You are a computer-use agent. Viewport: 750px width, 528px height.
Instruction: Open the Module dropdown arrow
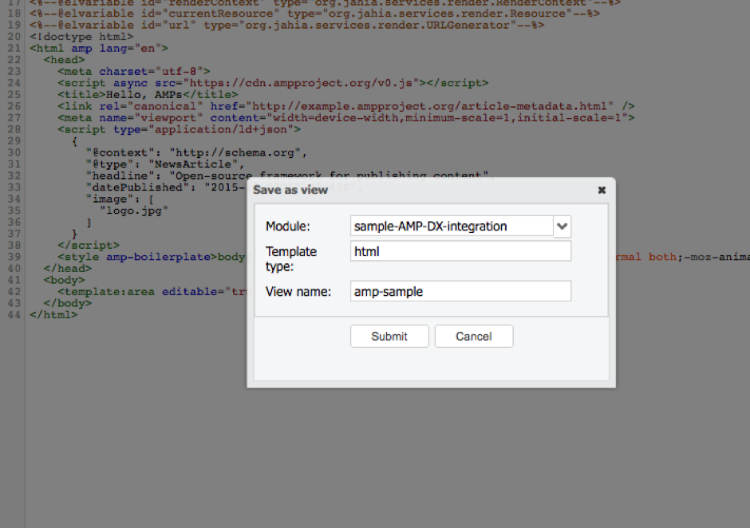(562, 226)
